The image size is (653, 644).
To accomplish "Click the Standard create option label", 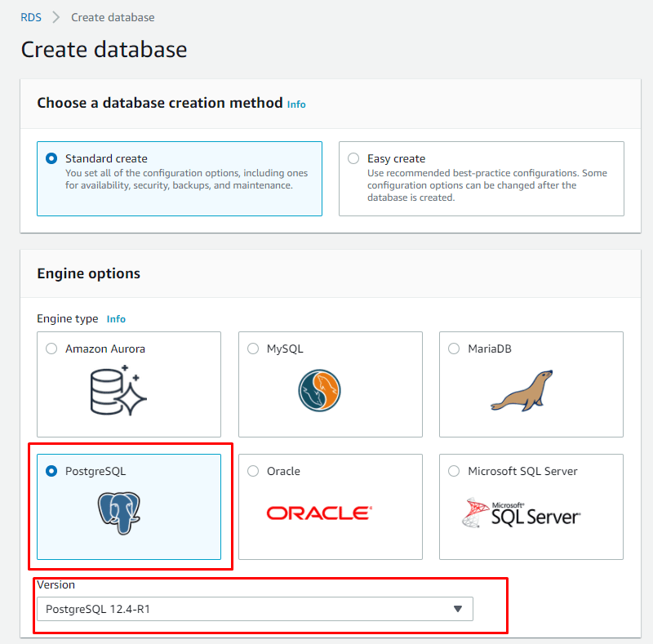I will click(107, 158).
